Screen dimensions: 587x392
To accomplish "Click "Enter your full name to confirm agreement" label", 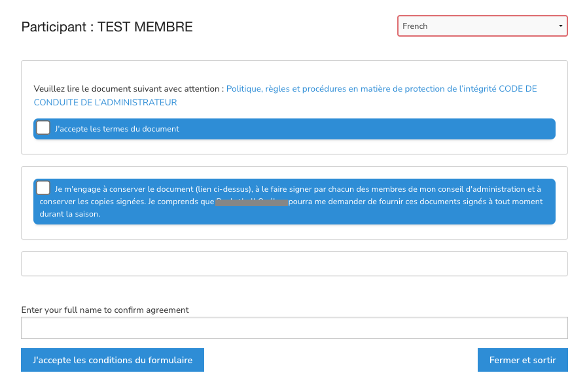I will (105, 310).
